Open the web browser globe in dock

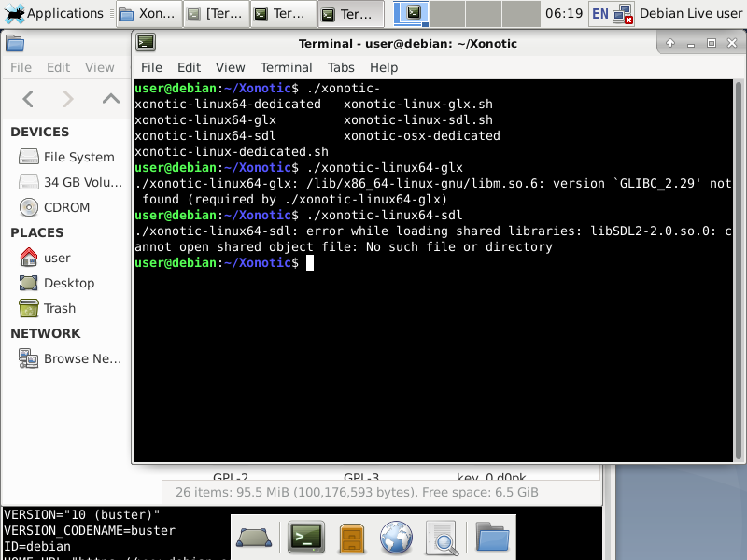pyautogui.click(x=396, y=539)
